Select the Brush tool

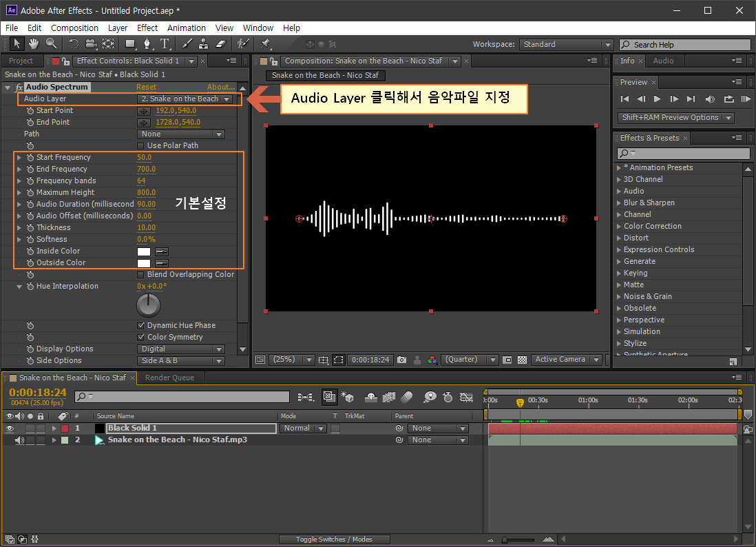pyautogui.click(x=187, y=44)
